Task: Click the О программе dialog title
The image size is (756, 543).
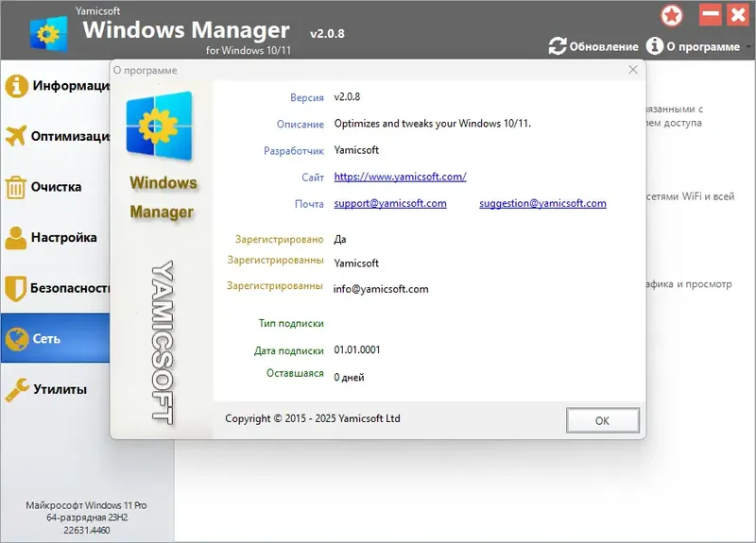Action: (x=146, y=70)
